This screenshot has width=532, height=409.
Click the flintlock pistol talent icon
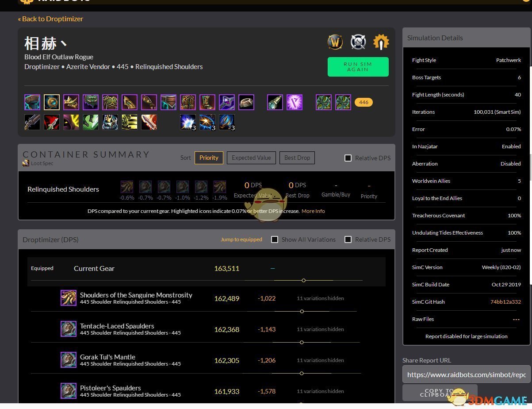[x=32, y=122]
